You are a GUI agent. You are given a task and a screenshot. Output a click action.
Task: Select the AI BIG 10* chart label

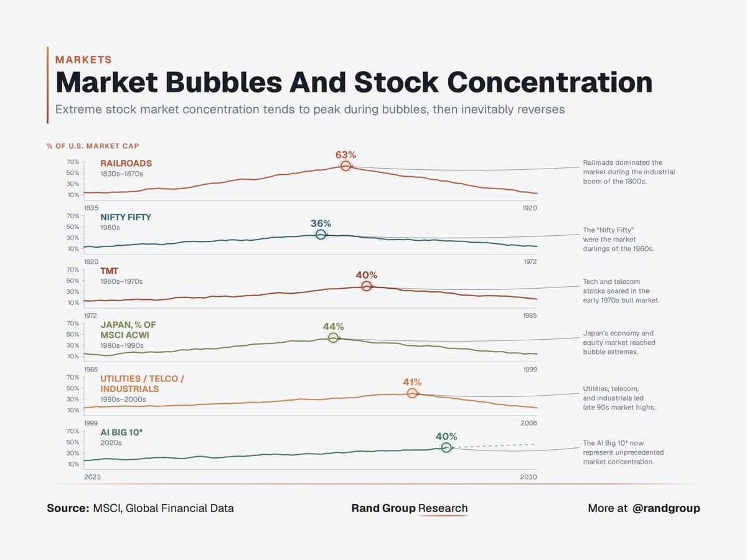pos(121,432)
